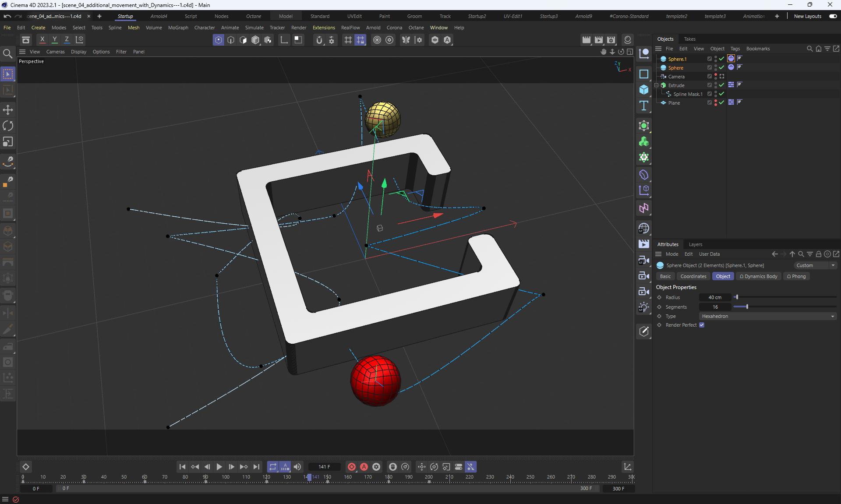The width and height of the screenshot is (841, 504).
Task: Open the MoGraph menu
Action: pyautogui.click(x=178, y=28)
